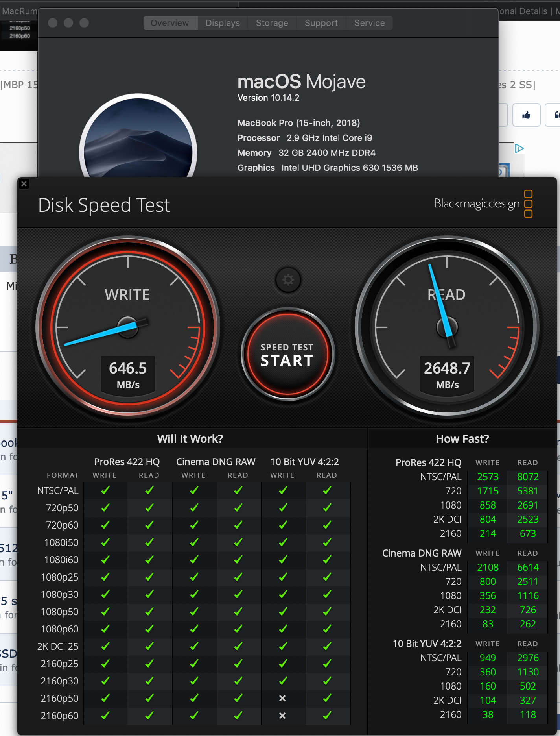Open the Overview tab in About This Mac

(x=170, y=23)
